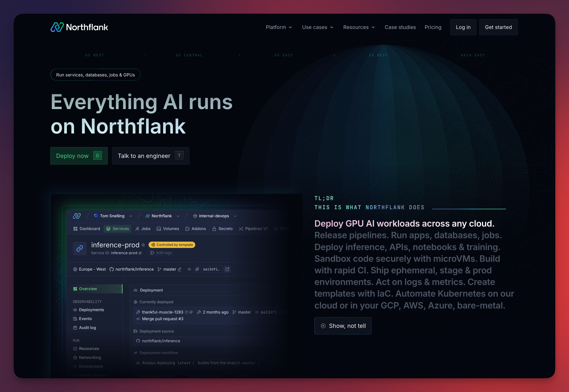Click the tag icon in Add tags
The height and width of the screenshot is (392, 569).
point(152,253)
